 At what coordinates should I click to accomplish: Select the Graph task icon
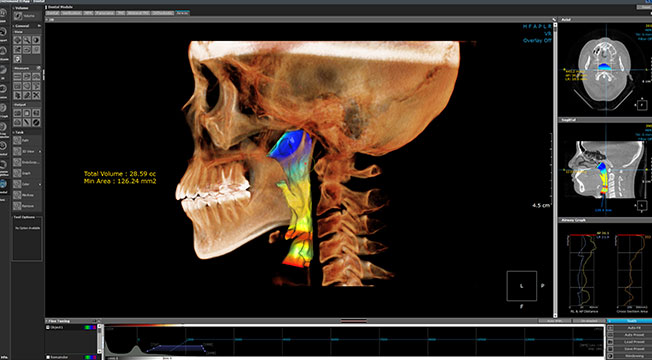point(17,173)
